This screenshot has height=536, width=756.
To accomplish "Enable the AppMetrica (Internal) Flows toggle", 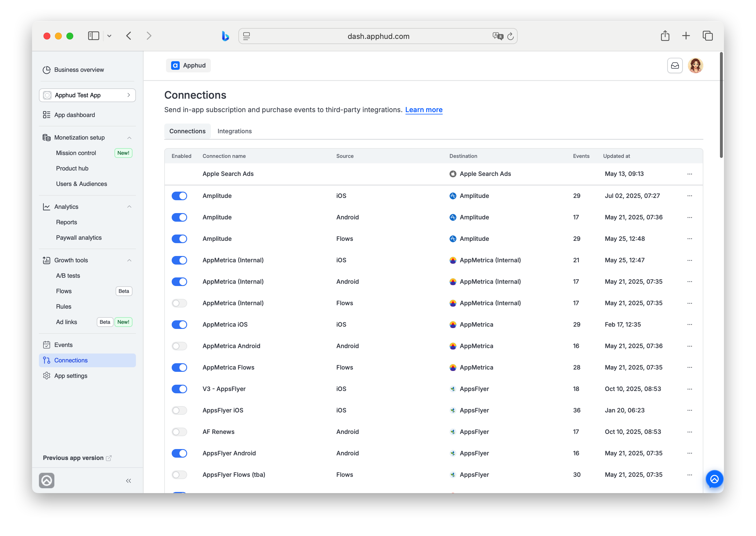I will (179, 303).
